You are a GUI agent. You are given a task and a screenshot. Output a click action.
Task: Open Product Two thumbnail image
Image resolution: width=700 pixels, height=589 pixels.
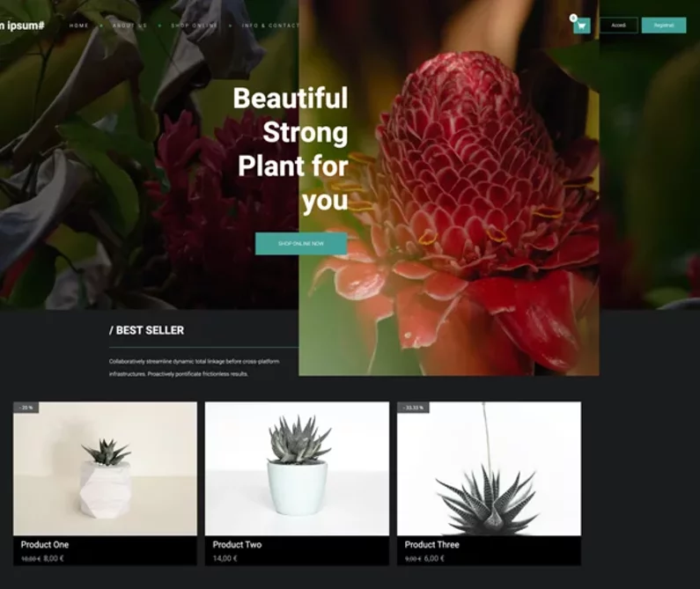[x=297, y=468]
